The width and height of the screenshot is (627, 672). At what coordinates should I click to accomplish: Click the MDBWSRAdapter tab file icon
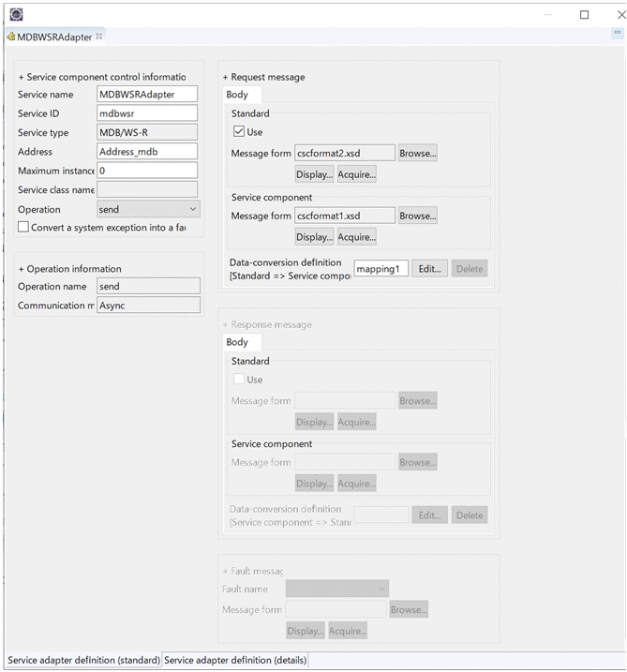coord(11,37)
